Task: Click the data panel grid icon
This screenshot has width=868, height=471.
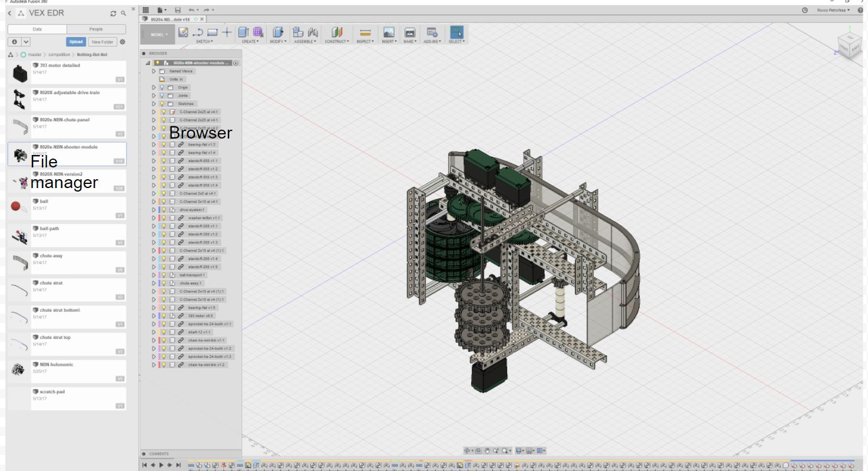Action: (145, 10)
